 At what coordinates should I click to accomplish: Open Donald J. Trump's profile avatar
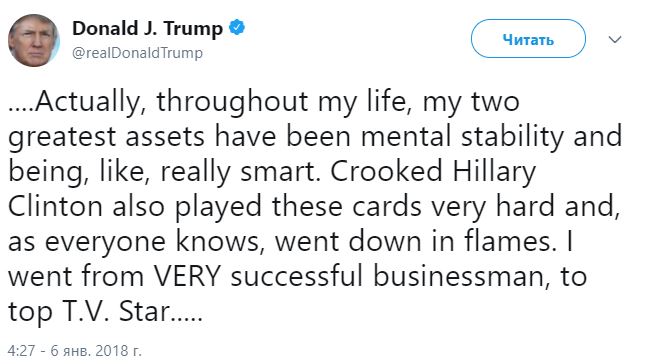(34, 40)
